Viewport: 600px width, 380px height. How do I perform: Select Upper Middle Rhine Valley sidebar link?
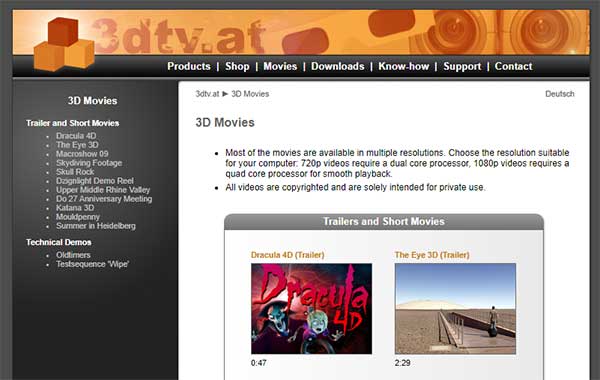pyautogui.click(x=103, y=190)
